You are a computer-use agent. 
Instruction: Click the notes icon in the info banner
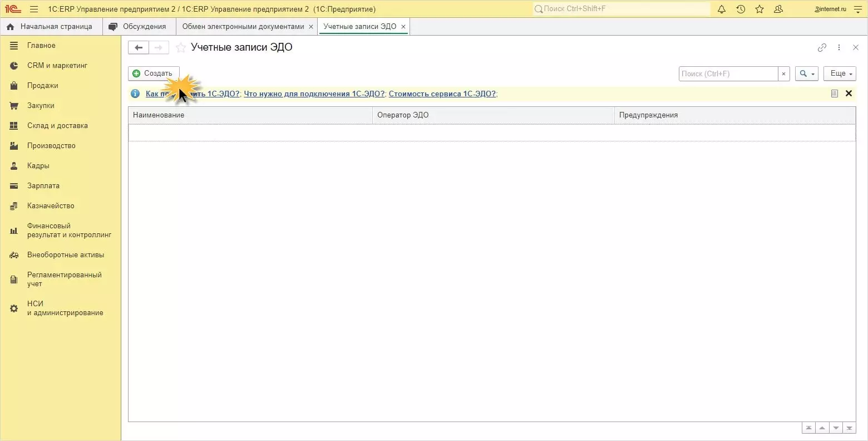point(834,94)
